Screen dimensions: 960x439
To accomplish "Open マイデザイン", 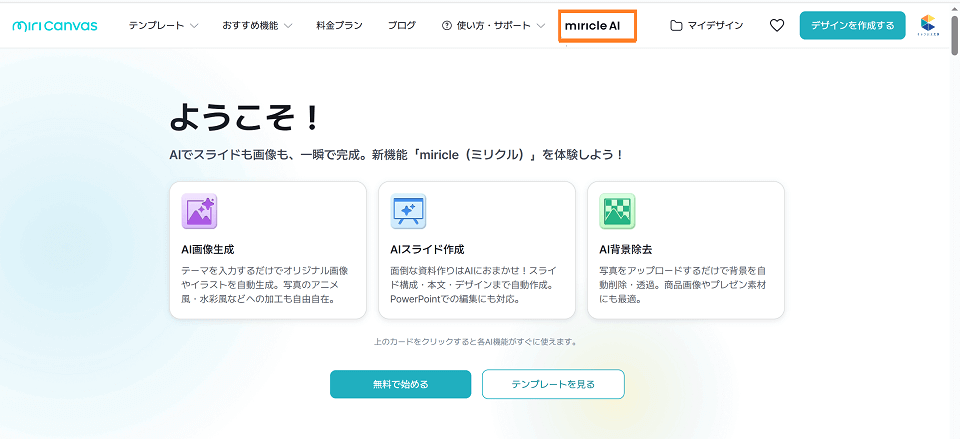I will click(x=707, y=26).
